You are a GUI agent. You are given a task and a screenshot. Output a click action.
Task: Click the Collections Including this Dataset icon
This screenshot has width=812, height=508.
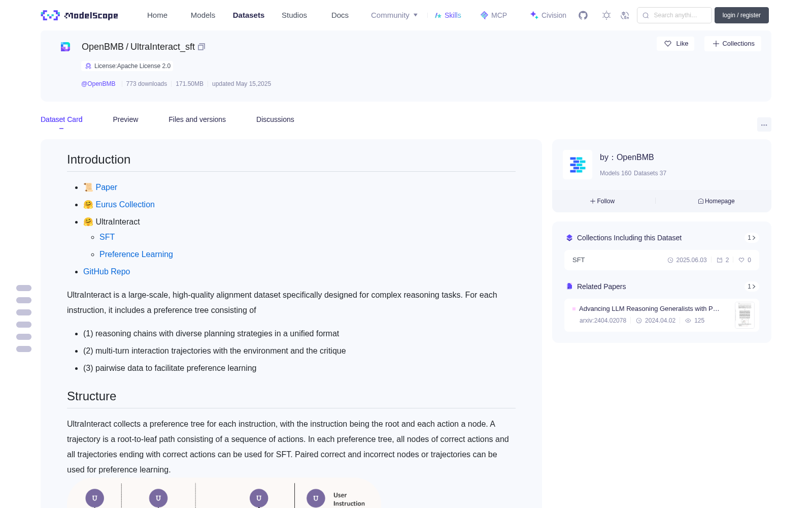click(569, 238)
